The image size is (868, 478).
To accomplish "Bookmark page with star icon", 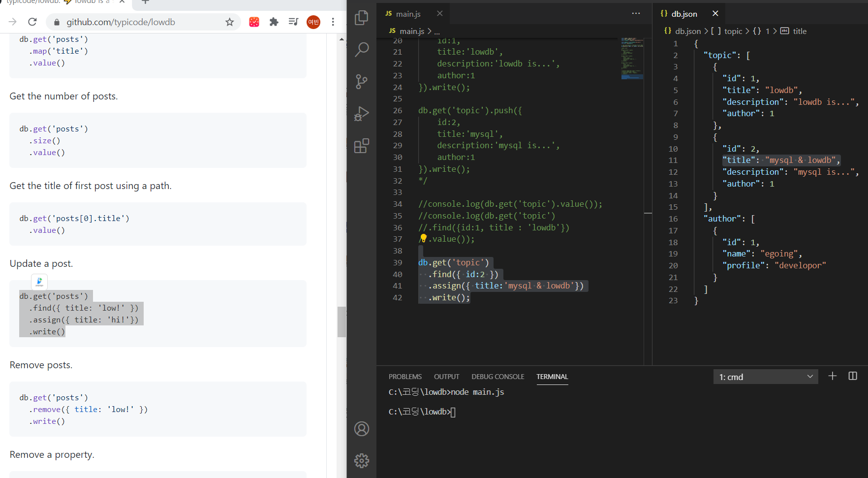I will coord(229,22).
